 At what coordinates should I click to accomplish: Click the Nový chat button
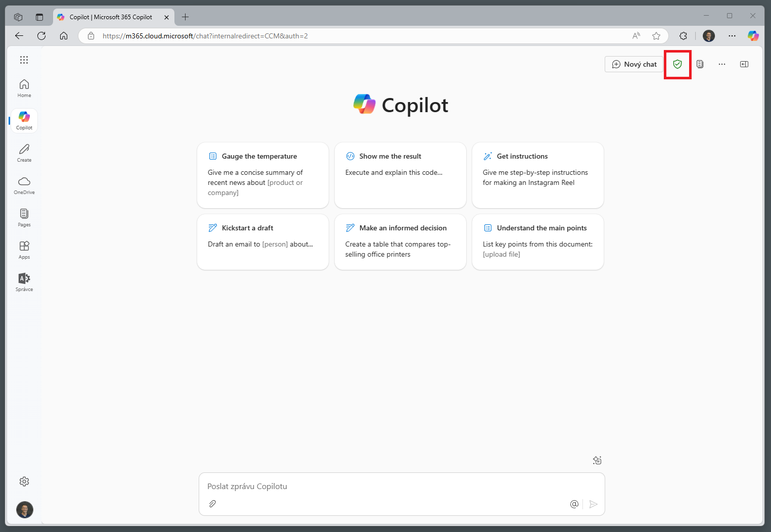634,64
